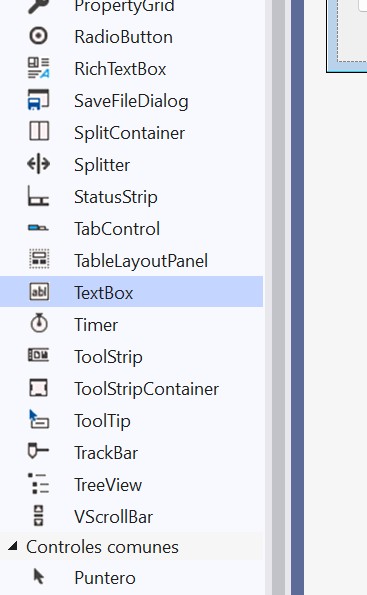Click the TextBox abl icon
367x595 pixels.
pyautogui.click(x=39, y=292)
